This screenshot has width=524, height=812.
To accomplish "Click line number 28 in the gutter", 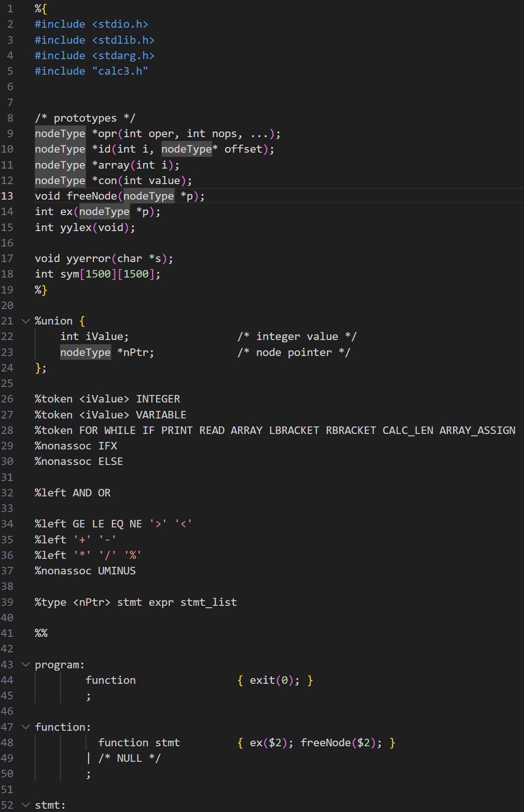I will [x=7, y=430].
